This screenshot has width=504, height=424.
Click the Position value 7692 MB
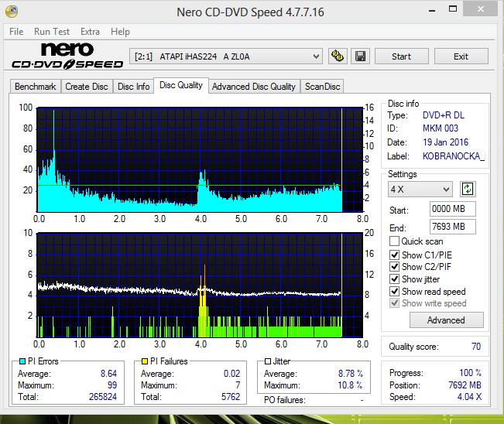point(465,385)
